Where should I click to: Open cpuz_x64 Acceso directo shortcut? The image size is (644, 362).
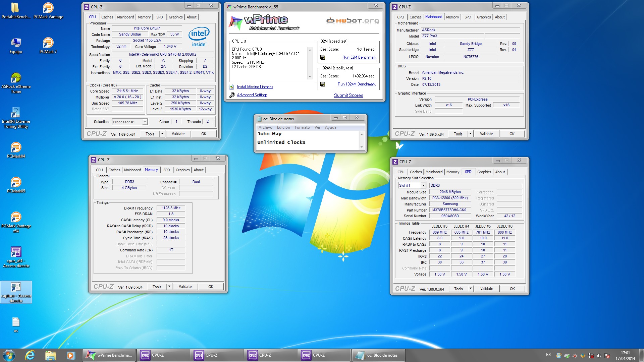[x=16, y=257]
